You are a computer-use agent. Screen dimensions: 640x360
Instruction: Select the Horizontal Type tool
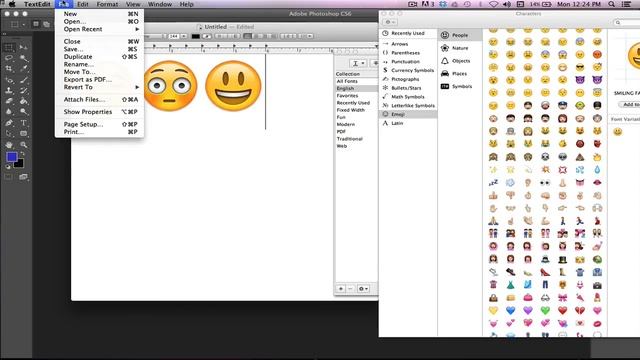pyautogui.click(x=24, y=123)
